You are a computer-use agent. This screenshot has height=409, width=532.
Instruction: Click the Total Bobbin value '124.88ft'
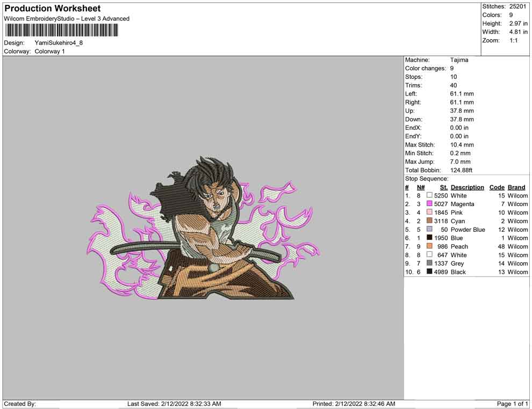tap(462, 170)
